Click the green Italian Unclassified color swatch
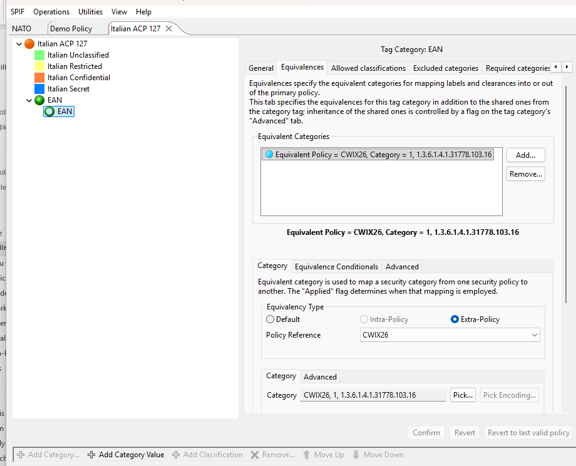Image resolution: width=576 pixels, height=466 pixels. click(x=39, y=55)
